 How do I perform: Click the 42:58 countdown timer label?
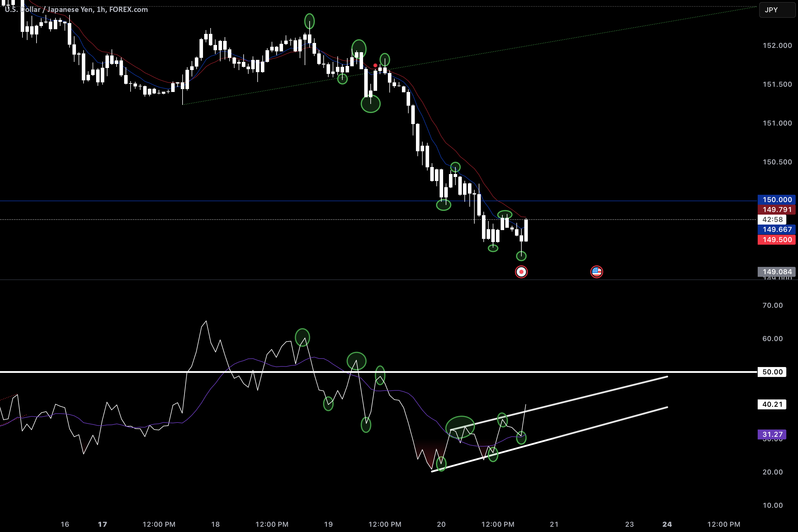coord(772,220)
